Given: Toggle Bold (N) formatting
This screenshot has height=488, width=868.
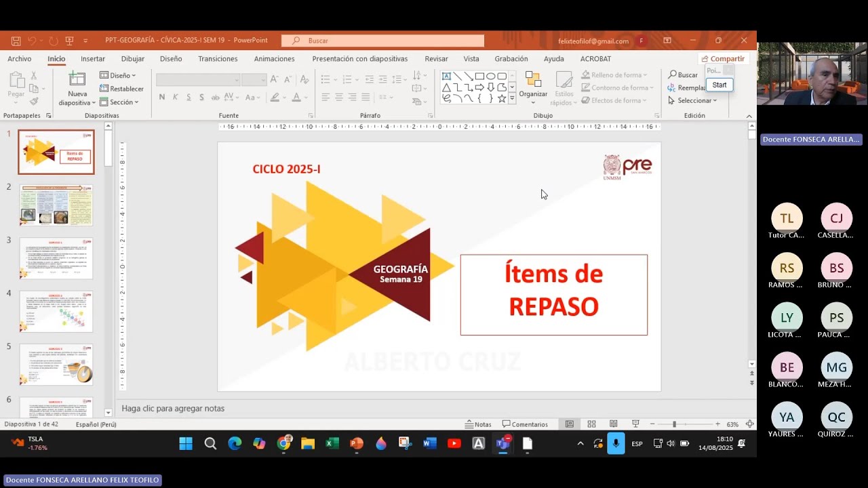Looking at the screenshot, I should tap(162, 98).
